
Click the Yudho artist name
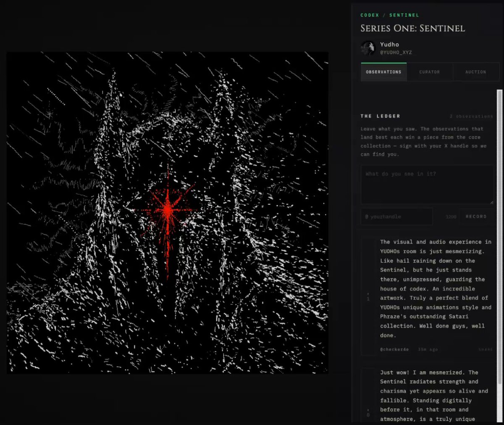pos(389,44)
